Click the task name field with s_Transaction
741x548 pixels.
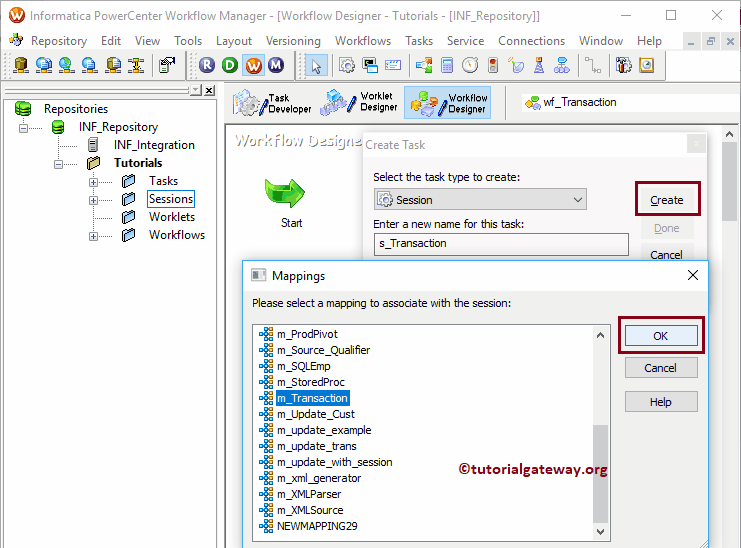click(501, 244)
